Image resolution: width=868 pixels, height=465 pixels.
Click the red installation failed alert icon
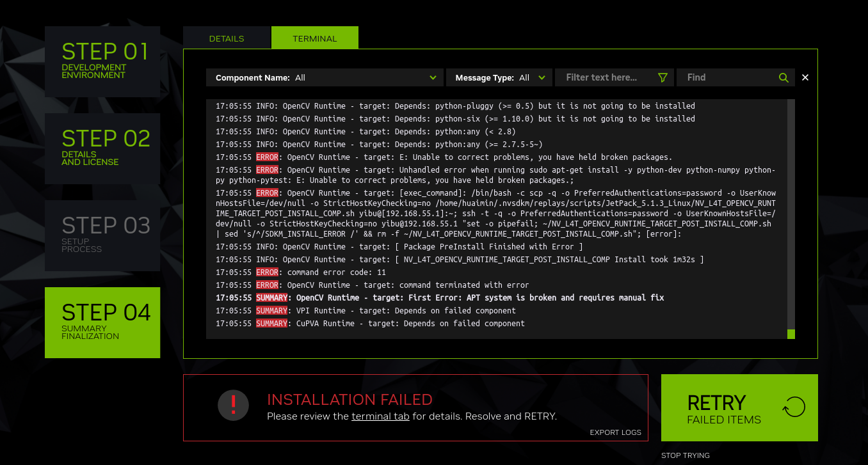pos(234,405)
